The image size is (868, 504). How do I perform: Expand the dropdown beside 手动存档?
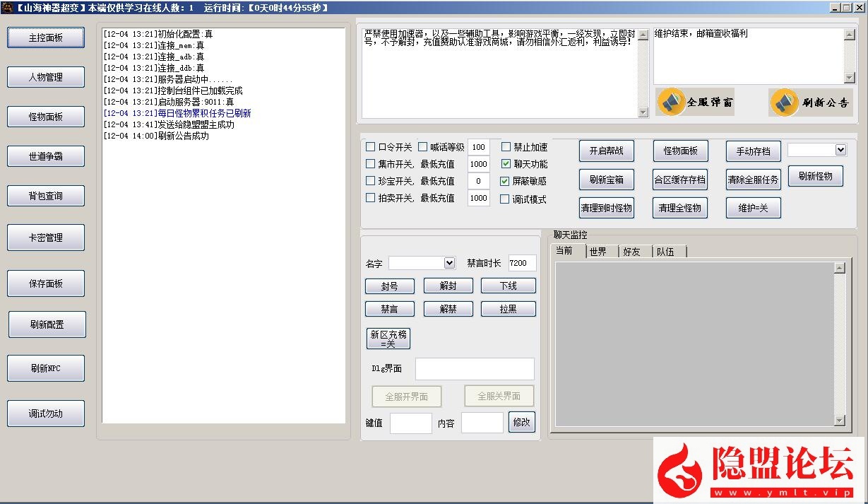[x=840, y=150]
